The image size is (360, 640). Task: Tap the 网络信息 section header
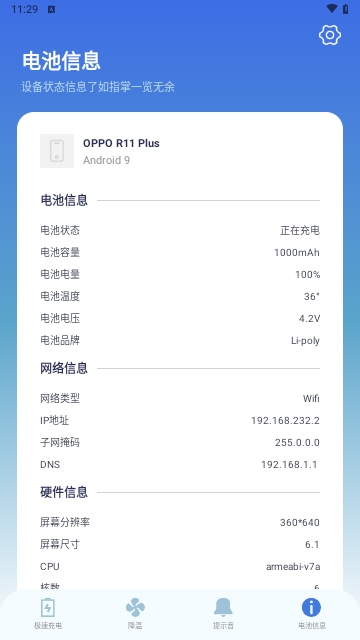(64, 368)
